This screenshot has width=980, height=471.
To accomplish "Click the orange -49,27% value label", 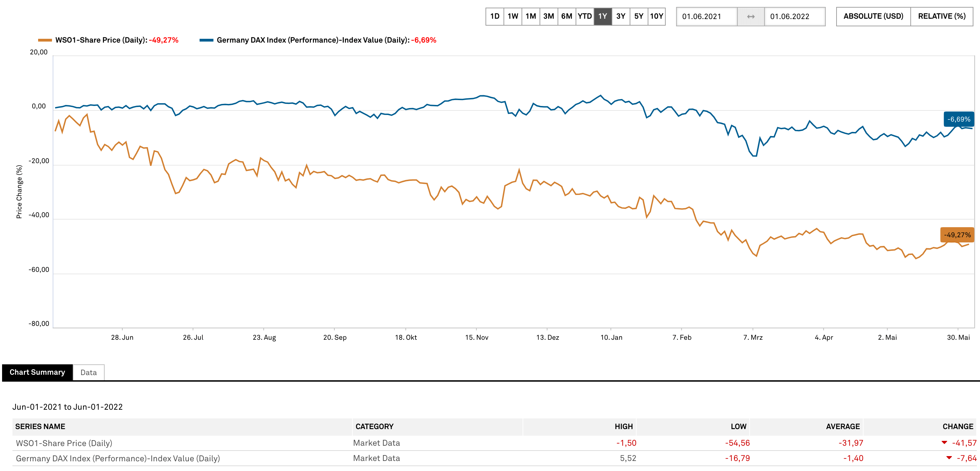I will pyautogui.click(x=957, y=235).
